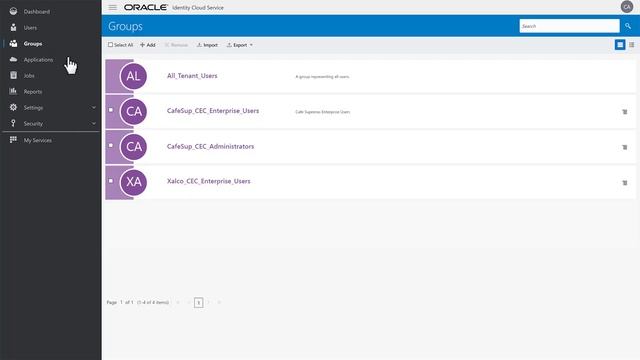The image size is (640, 360).
Task: Open the CafeSup_CEC_Enterprise_Users group link
Action: 213,111
